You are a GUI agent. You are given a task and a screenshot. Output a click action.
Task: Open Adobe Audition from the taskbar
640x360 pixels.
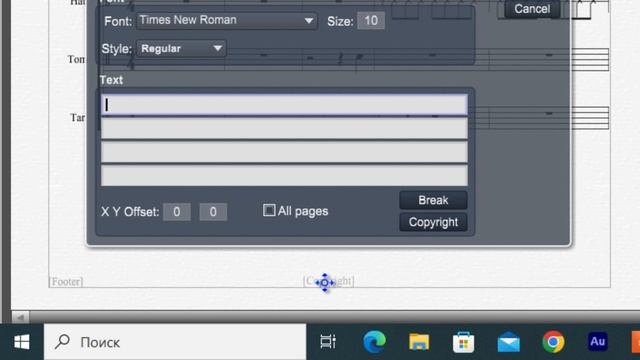coord(598,342)
